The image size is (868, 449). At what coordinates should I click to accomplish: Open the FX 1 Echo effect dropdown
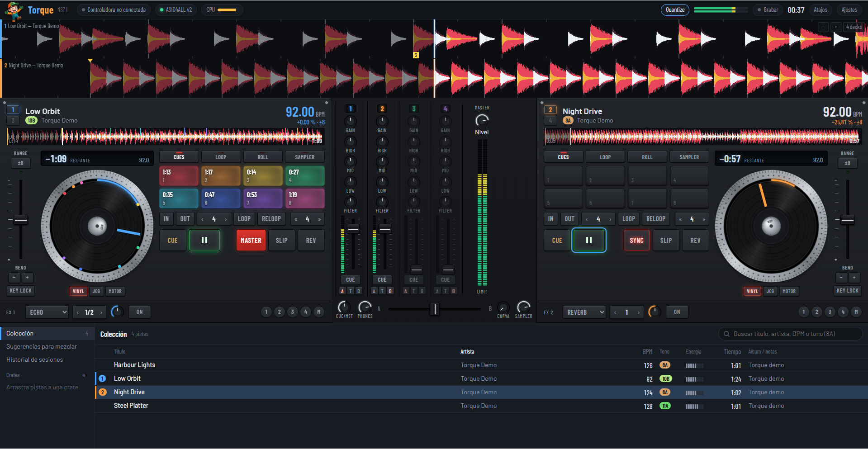(47, 312)
